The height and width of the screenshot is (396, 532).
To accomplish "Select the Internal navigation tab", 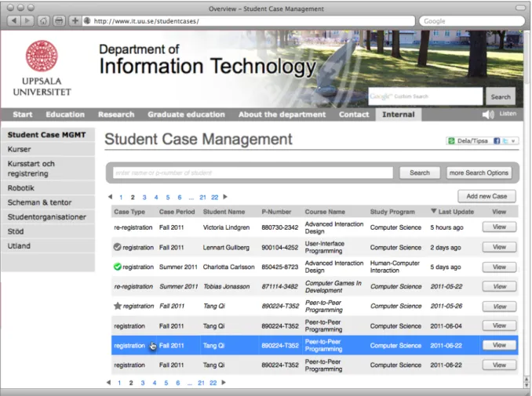I will point(399,114).
